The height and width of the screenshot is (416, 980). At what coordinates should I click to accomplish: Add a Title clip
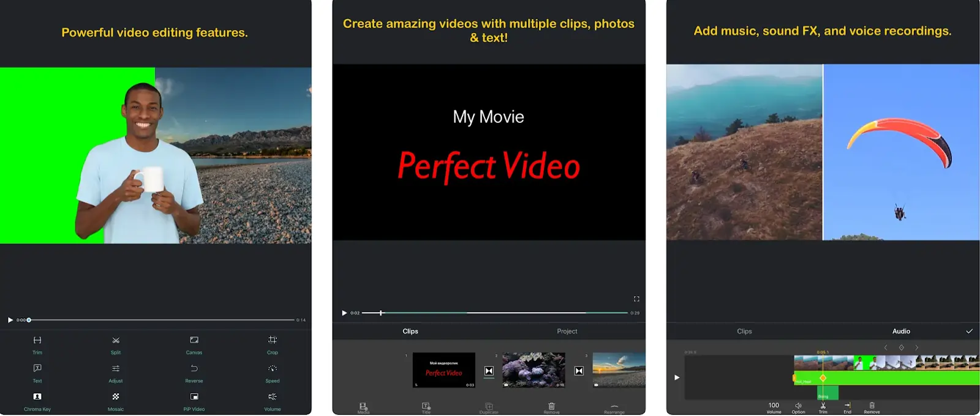tap(426, 408)
